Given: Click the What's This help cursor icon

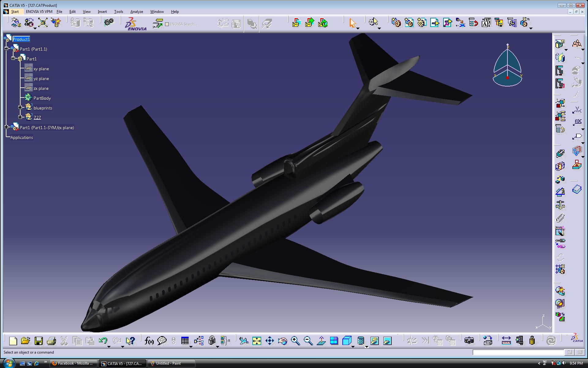Looking at the screenshot, I should 130,341.
